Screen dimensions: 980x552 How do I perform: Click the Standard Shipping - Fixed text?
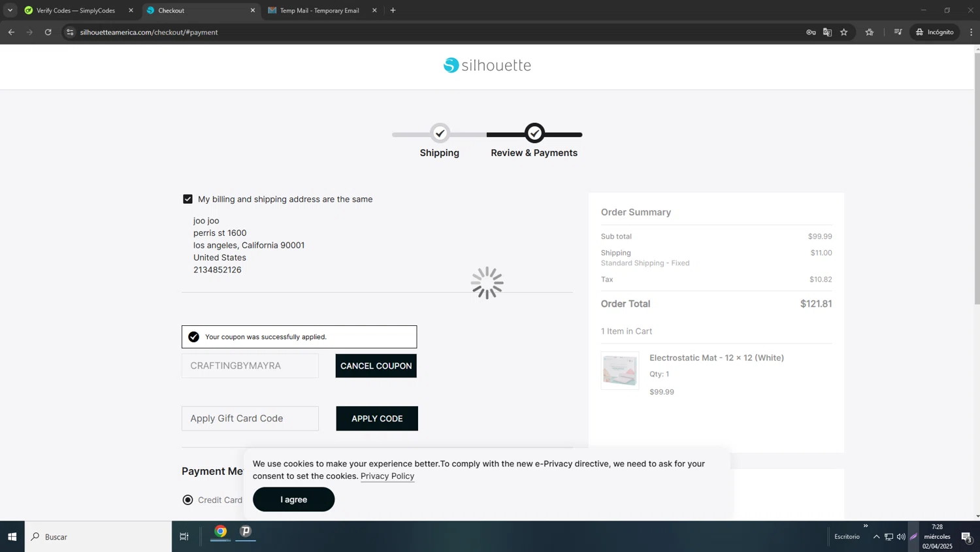645,263
